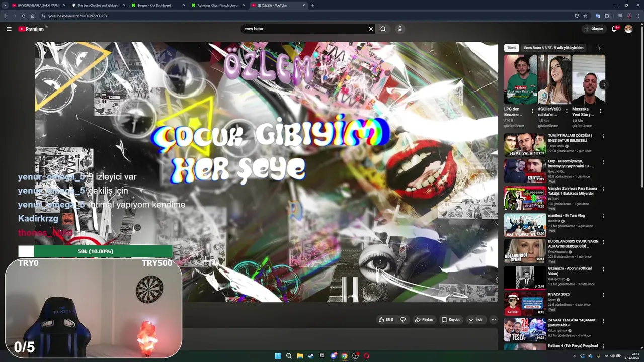Switch to OBS Studio in the taskbar
This screenshot has height=362, width=644.
click(355, 356)
